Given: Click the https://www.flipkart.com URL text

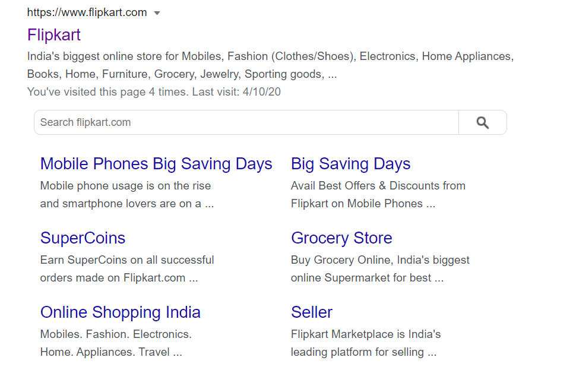Looking at the screenshot, I should click(87, 12).
